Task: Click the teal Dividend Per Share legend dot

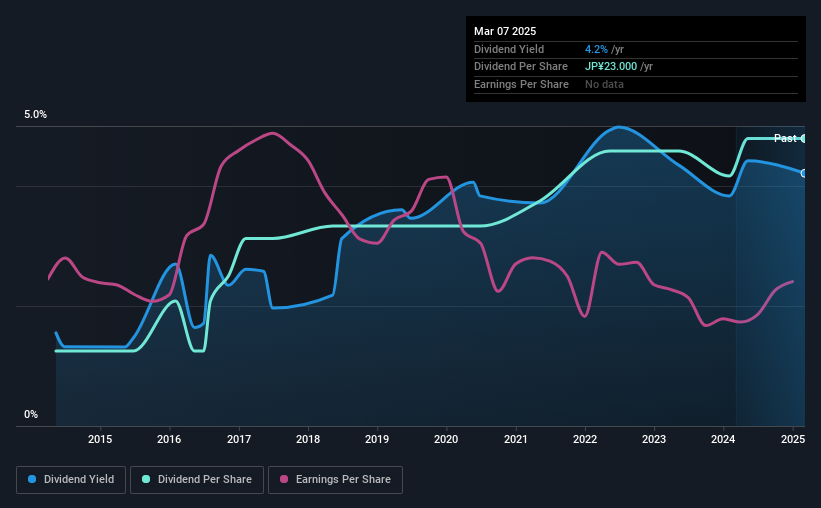Action: pyautogui.click(x=146, y=479)
